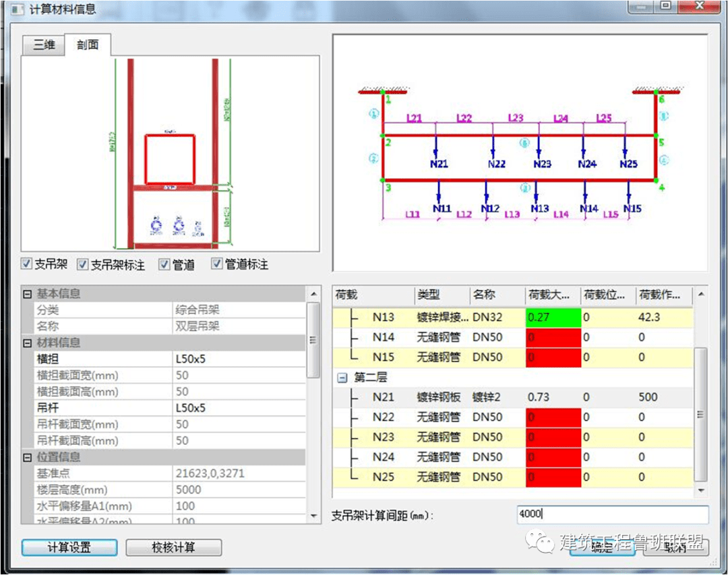Click the square duct in section preview
The height and width of the screenshot is (575, 728).
pos(170,158)
